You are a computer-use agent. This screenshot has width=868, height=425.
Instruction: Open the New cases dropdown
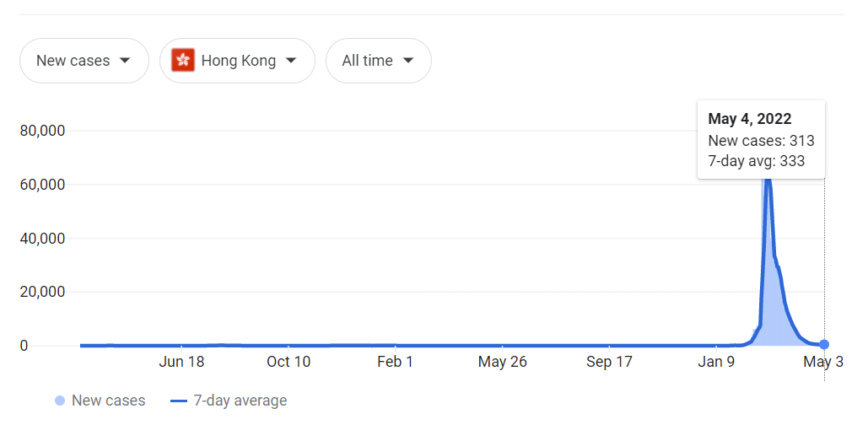[x=84, y=61]
